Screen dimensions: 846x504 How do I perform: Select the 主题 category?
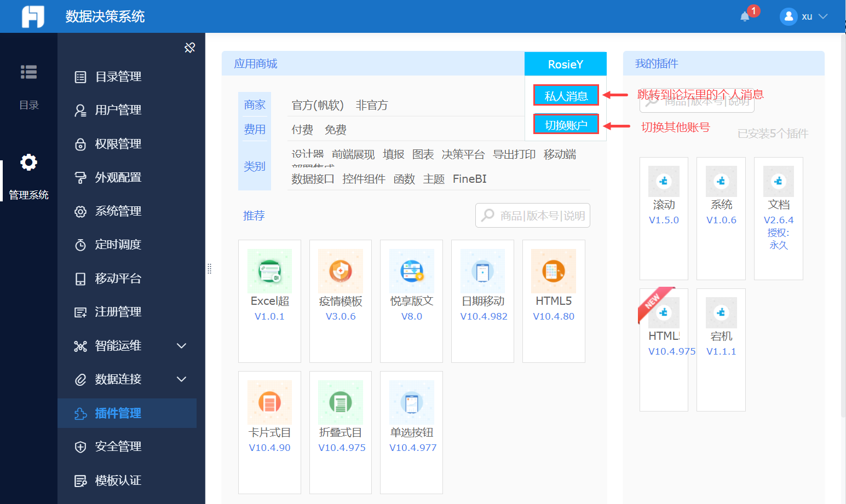click(434, 179)
